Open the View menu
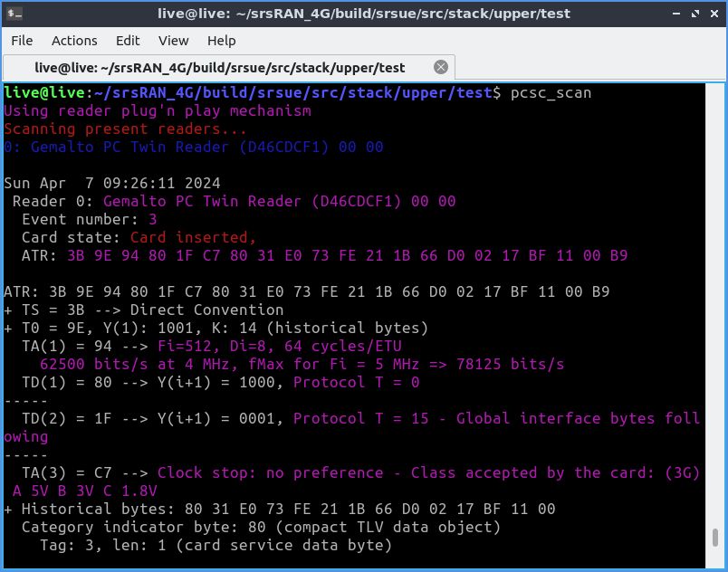This screenshot has height=572, width=728. pyautogui.click(x=173, y=41)
